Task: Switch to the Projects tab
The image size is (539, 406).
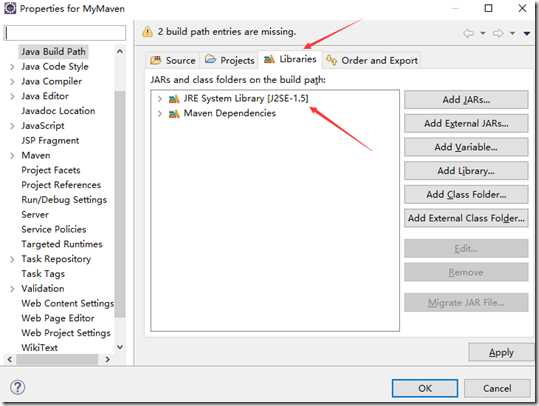Action: (230, 61)
